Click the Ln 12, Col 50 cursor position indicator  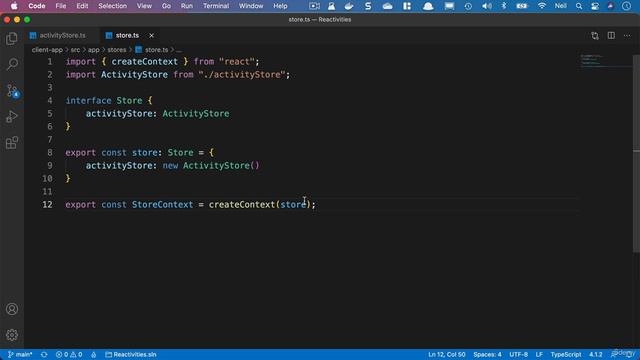pyautogui.click(x=447, y=354)
